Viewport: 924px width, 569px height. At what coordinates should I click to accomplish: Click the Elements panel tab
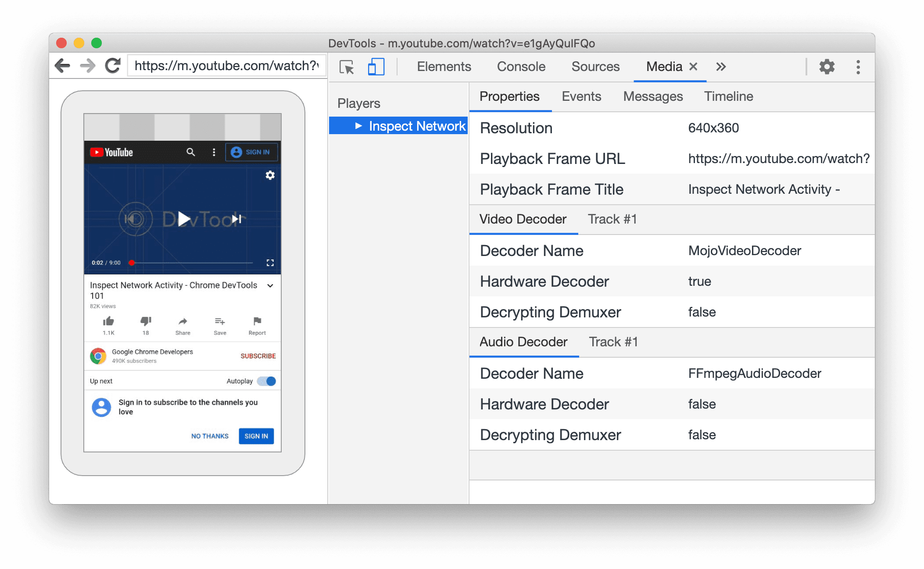click(444, 67)
